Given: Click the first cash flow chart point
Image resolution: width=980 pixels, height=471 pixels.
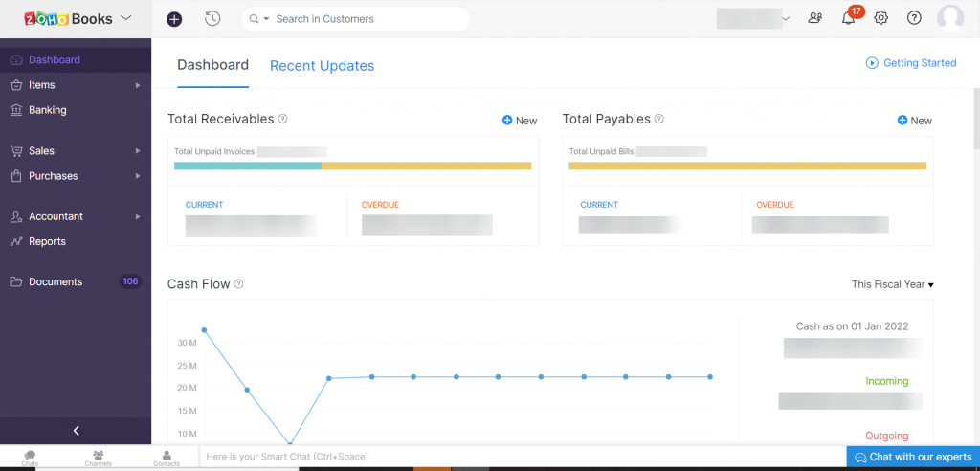Looking at the screenshot, I should pos(205,330).
